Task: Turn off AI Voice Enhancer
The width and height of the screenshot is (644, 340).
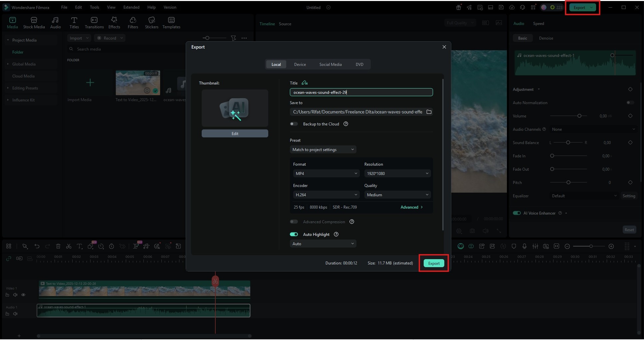Action: point(517,213)
